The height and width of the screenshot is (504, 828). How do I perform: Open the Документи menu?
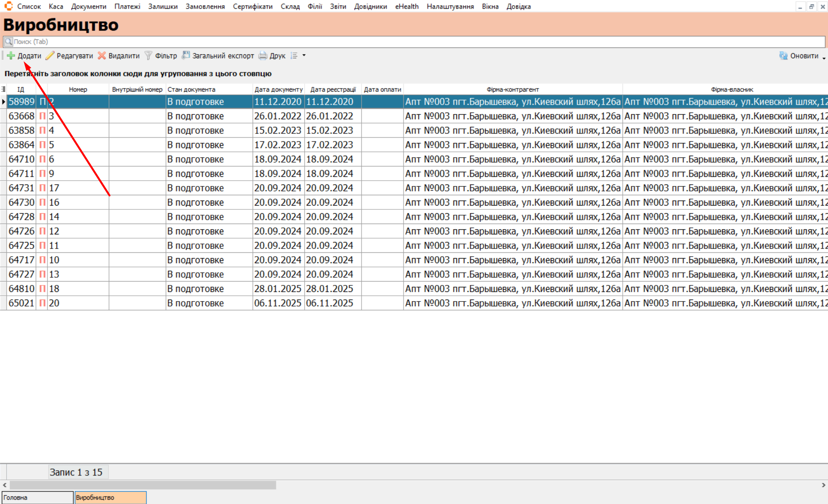(x=89, y=7)
